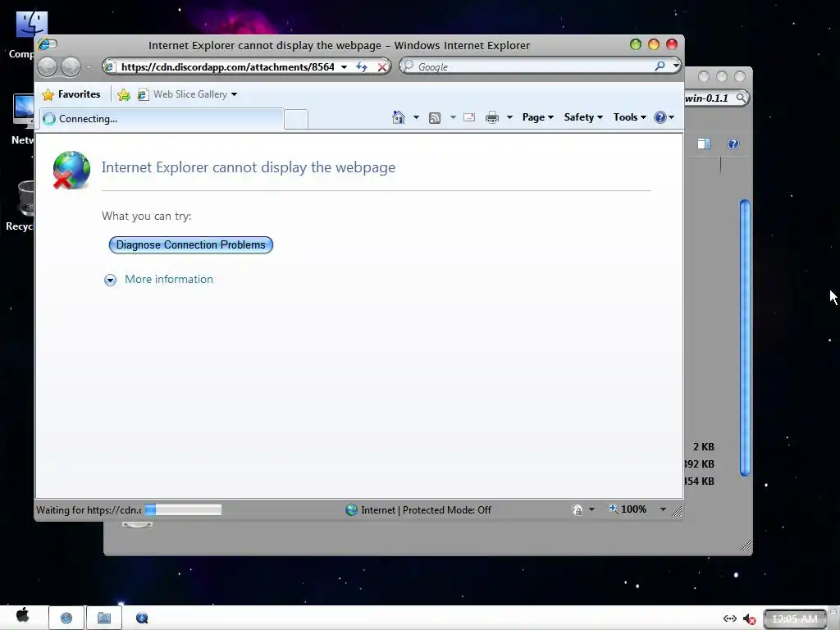Click the search magnifier icon
This screenshot has height=630, width=840.
[660, 66]
